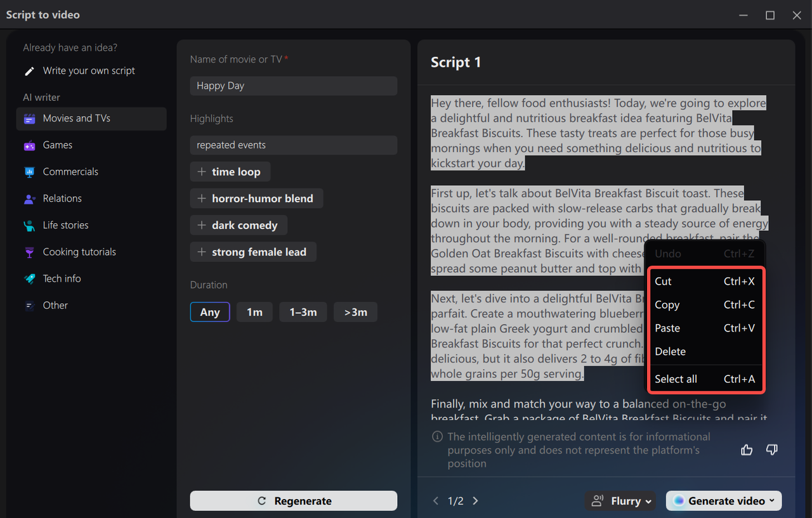Go back using the previous page arrow
This screenshot has width=812, height=518.
tap(436, 500)
